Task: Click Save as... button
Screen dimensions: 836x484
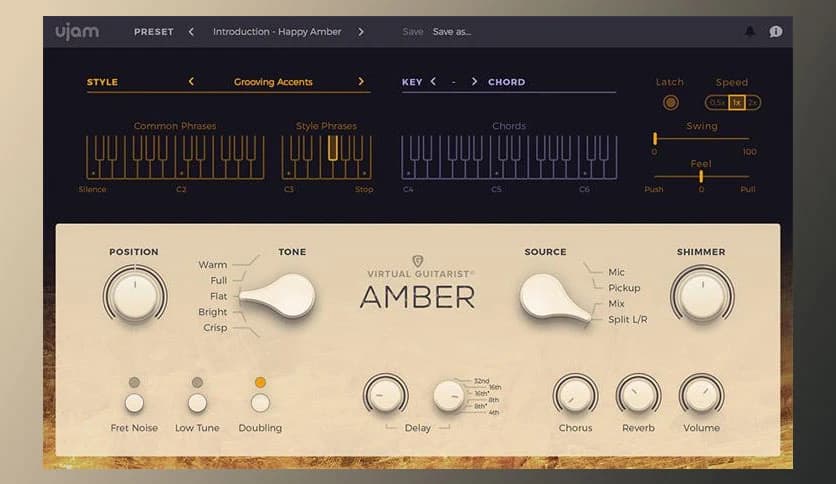Action: click(x=452, y=31)
